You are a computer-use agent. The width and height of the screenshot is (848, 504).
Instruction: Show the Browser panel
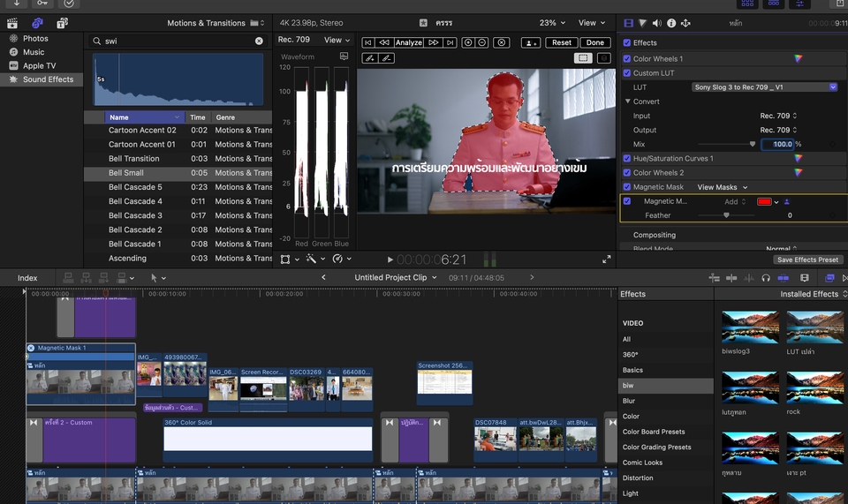pos(747,4)
